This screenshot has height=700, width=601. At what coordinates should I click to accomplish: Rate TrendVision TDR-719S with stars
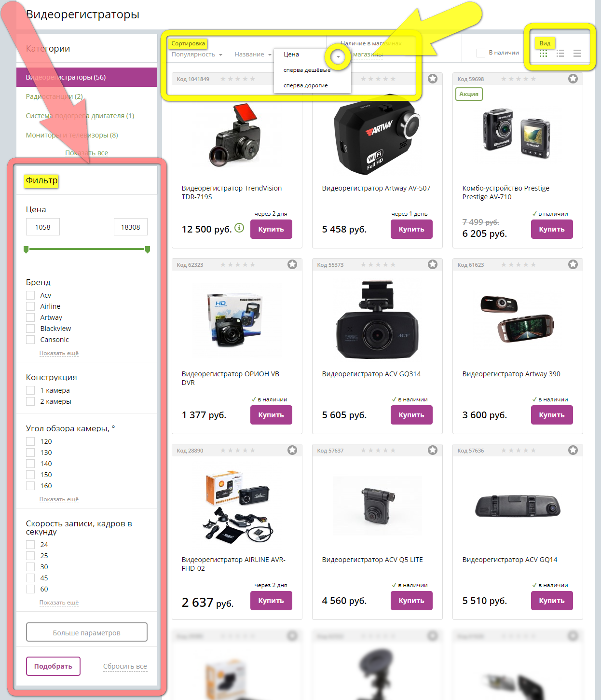[x=237, y=79]
